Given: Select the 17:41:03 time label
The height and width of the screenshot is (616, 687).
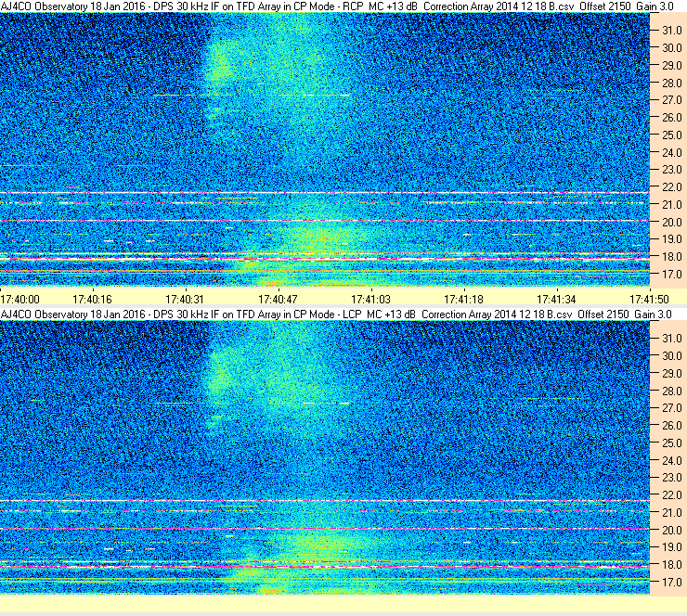Looking at the screenshot, I should [x=370, y=300].
